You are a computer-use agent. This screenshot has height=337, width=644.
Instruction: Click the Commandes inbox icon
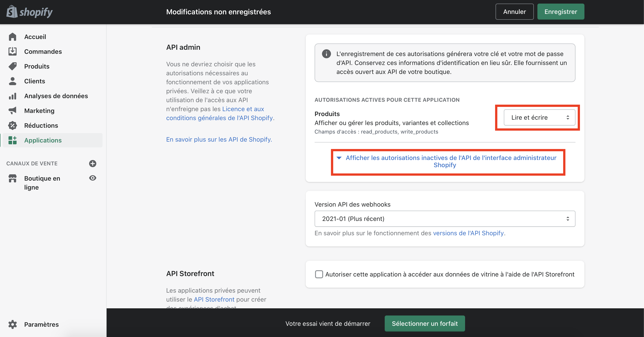coord(13,52)
